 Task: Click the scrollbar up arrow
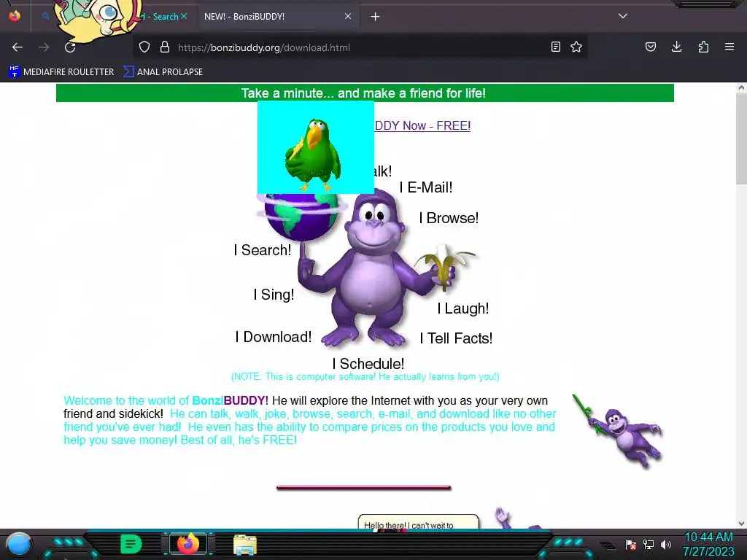(x=741, y=87)
